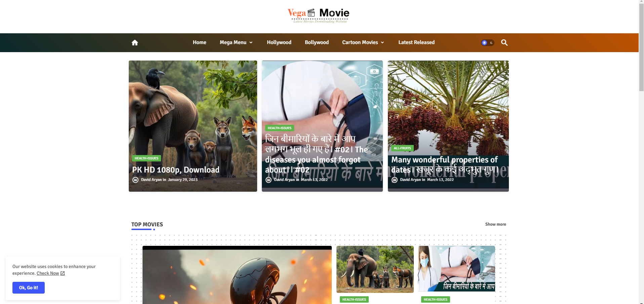Click HEALTH-ISSUES tag on elephant card
This screenshot has width=644, height=304.
[147, 158]
